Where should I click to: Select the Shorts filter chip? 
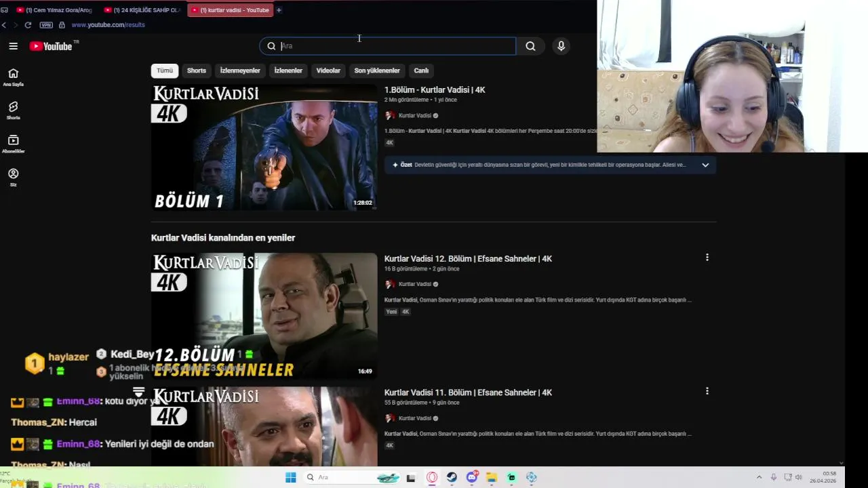click(197, 70)
